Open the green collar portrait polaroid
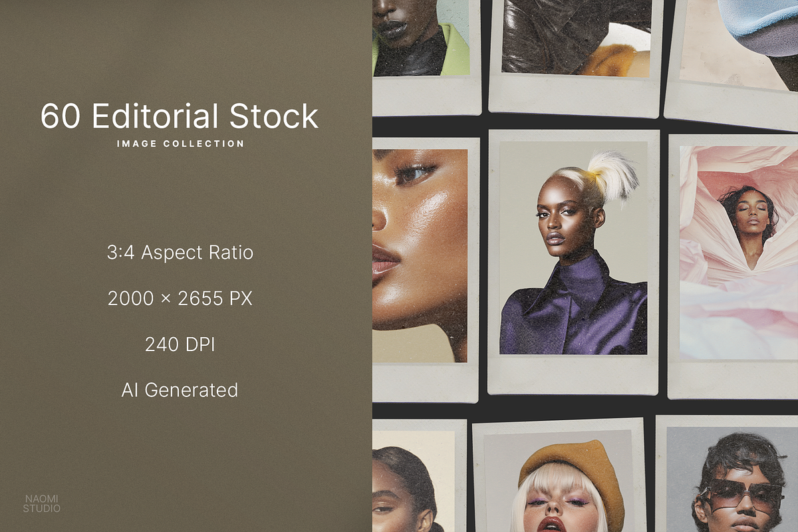Screen dimensions: 798x532 pyautogui.click(x=426, y=57)
